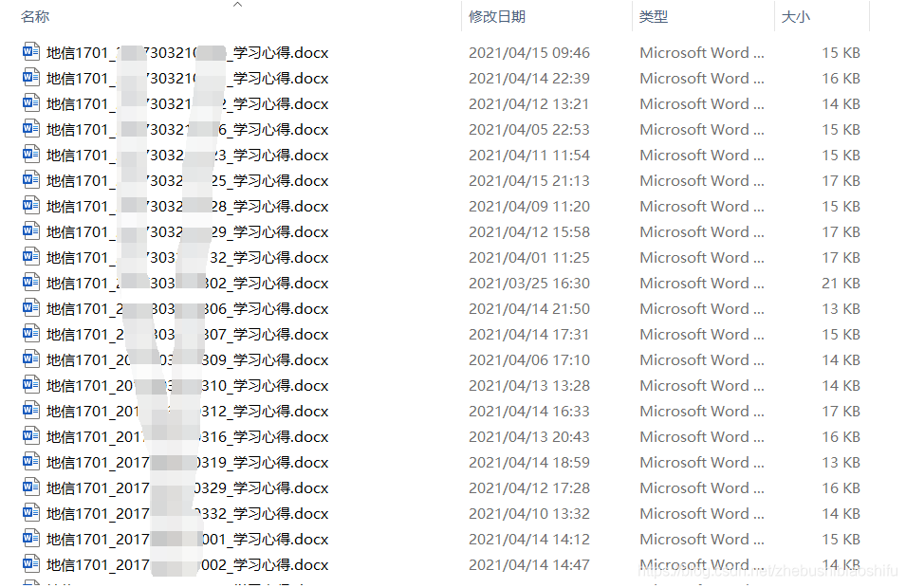Click Word icon of file modified 2021/04/14 18:59
Screen dimensions: 906x588
tap(31, 461)
